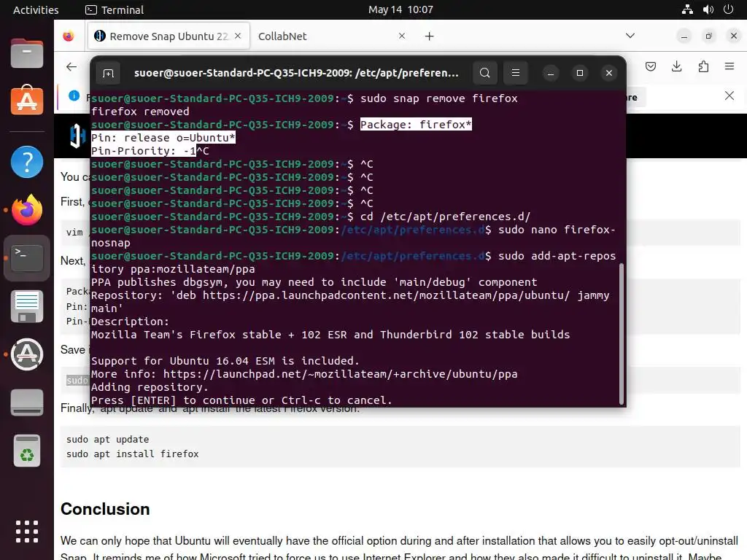Open Firefox extensions icon

coord(703,66)
